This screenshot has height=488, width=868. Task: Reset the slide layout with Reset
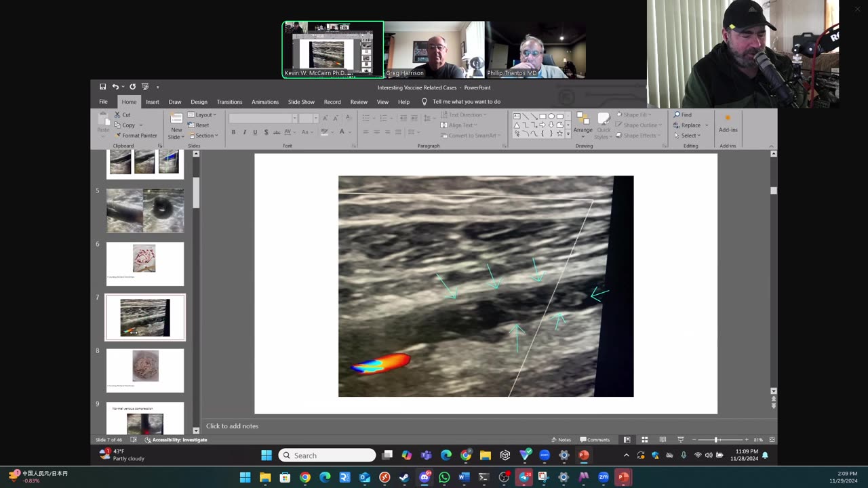point(199,125)
